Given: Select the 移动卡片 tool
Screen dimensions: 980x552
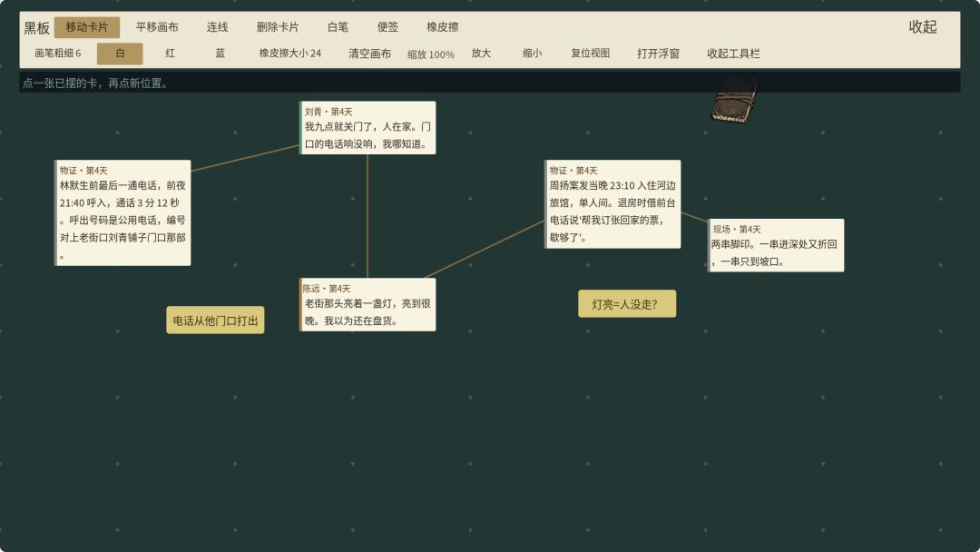Looking at the screenshot, I should 87,27.
